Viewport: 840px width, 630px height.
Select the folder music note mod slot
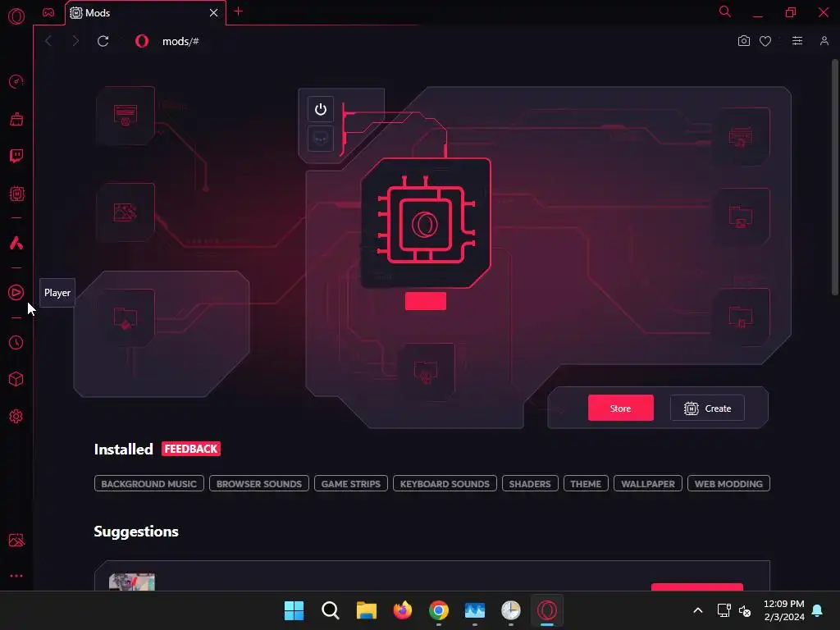741,317
